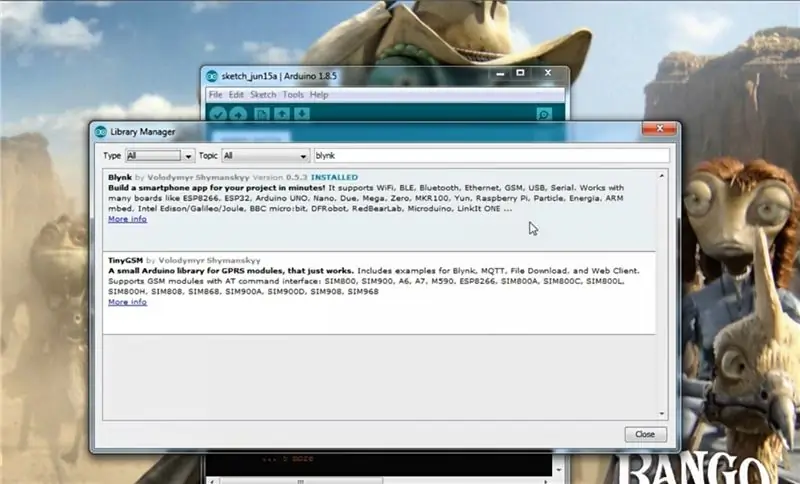Screen dimensions: 800x484
Task: Click the library list scroll up arrow
Action: coord(661,176)
